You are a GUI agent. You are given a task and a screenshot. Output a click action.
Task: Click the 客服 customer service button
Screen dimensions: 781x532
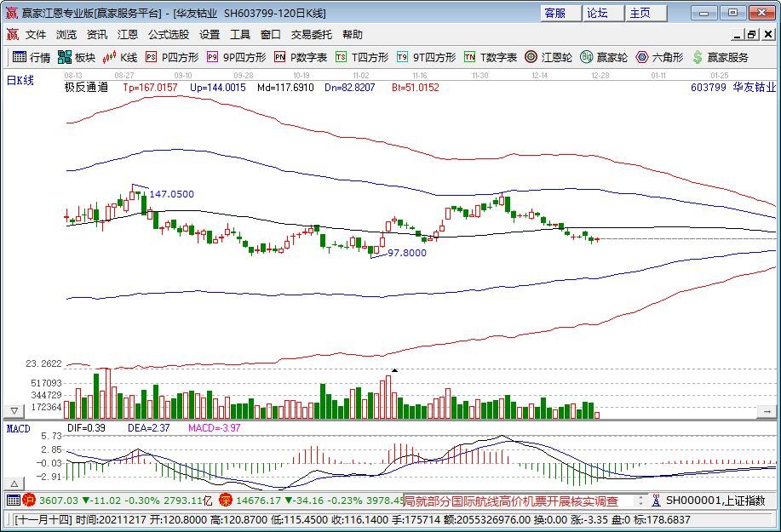(x=560, y=14)
